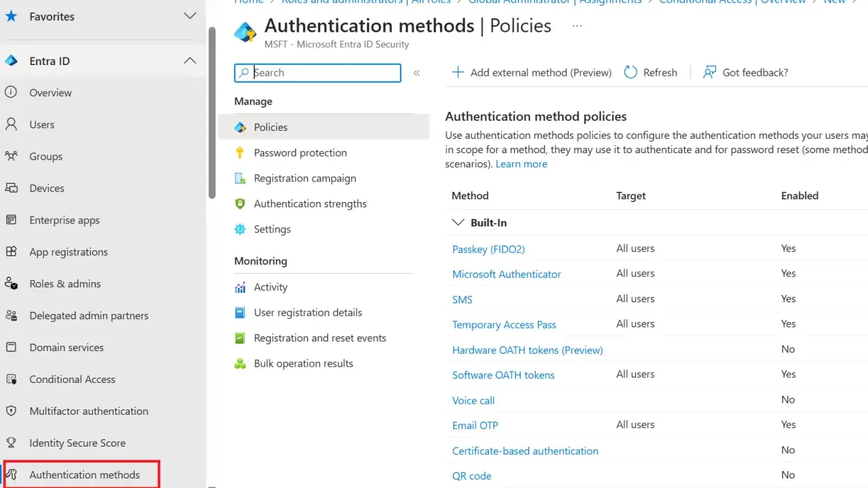Open Conditional Access in sidebar
Screen dimensions: 868x488
[x=73, y=379]
